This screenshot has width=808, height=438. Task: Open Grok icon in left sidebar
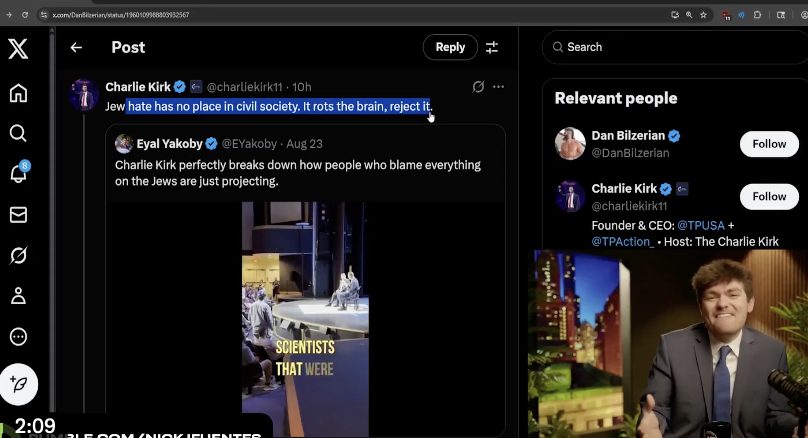click(x=18, y=255)
